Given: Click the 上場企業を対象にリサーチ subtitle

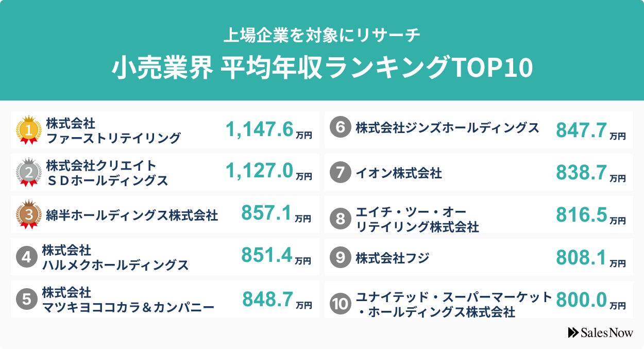Looking at the screenshot, I should [x=322, y=35].
